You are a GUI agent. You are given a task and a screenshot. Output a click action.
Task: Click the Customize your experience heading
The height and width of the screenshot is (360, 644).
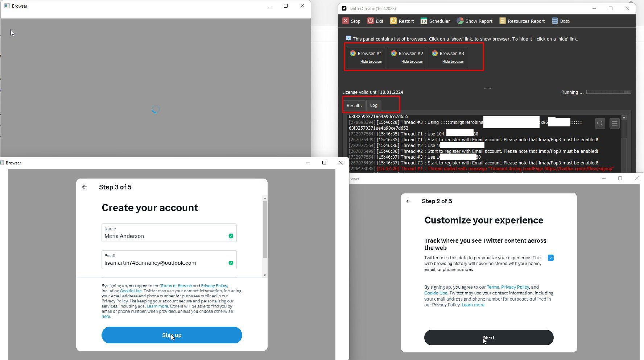(x=484, y=220)
